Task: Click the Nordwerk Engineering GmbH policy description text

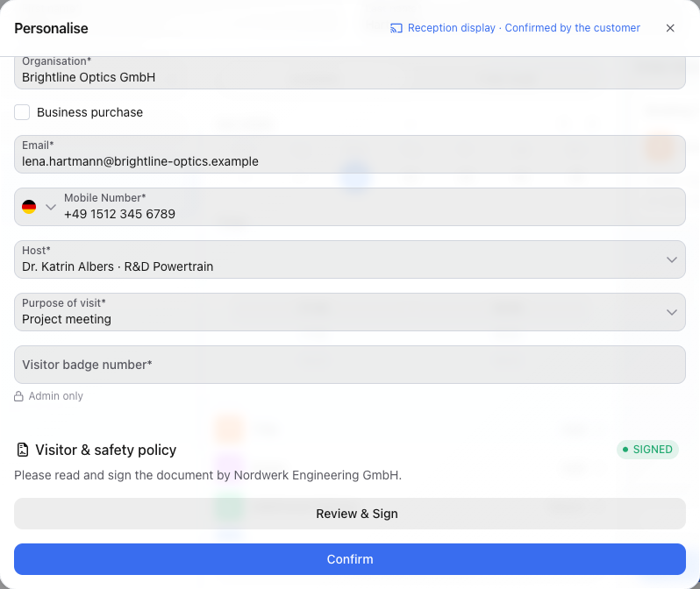Action: tap(208, 475)
